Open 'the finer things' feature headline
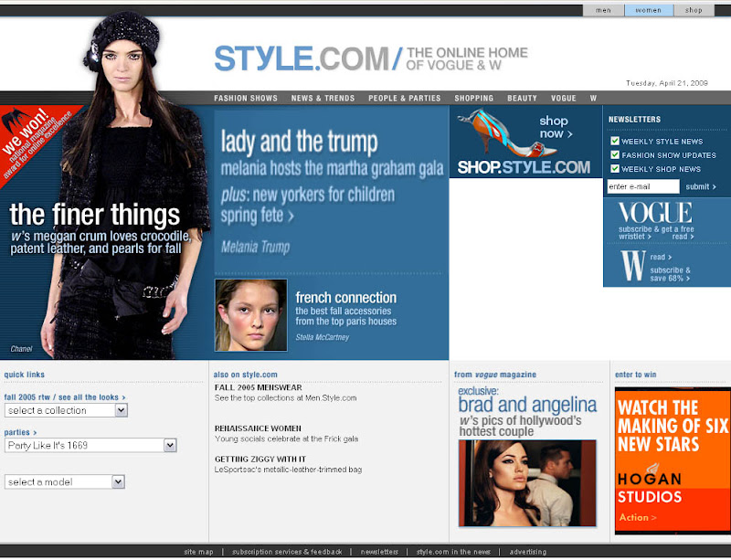Viewport: 731px width, 560px height. [x=95, y=215]
